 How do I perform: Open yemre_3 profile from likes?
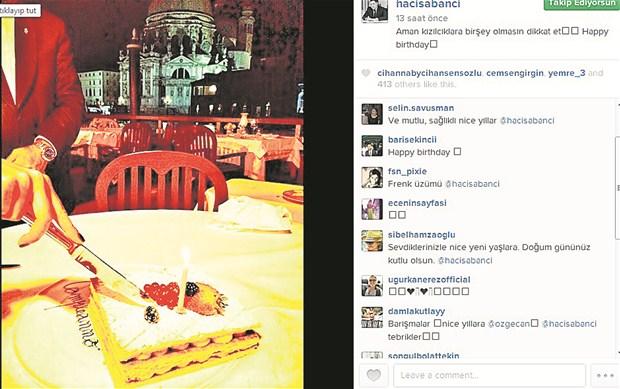567,73
